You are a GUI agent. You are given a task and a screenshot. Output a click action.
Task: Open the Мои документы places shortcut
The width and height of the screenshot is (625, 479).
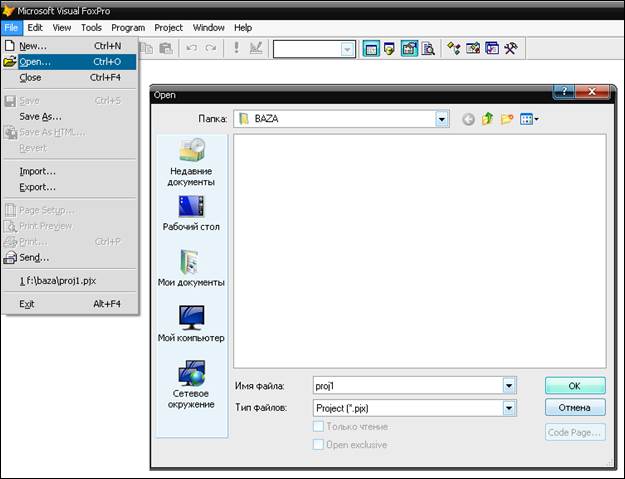point(191,269)
